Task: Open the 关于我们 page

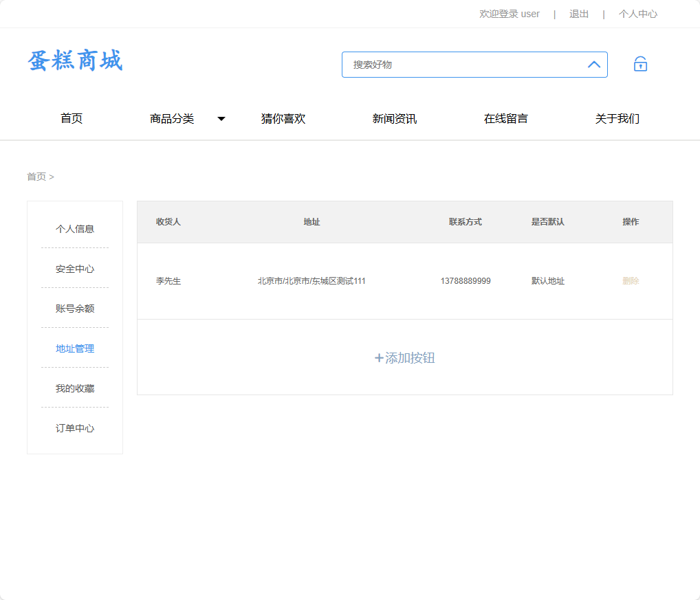Action: 617,118
